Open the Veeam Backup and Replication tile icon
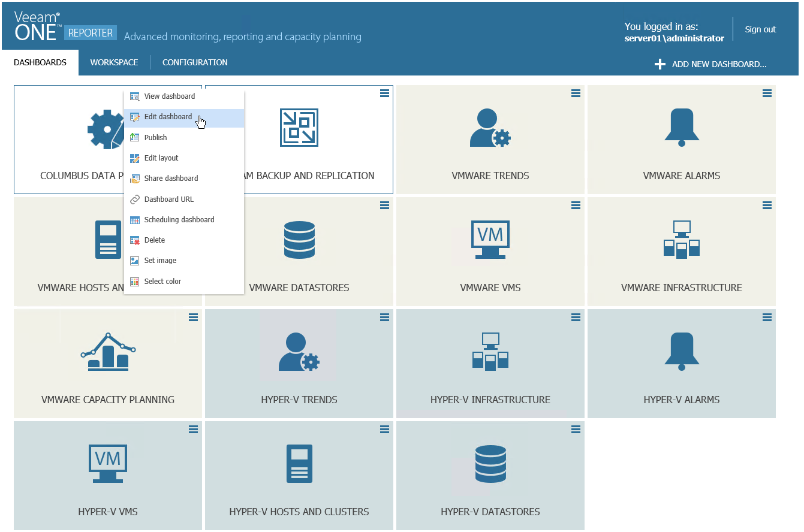Viewport: 804px width, 532px height. (x=299, y=128)
